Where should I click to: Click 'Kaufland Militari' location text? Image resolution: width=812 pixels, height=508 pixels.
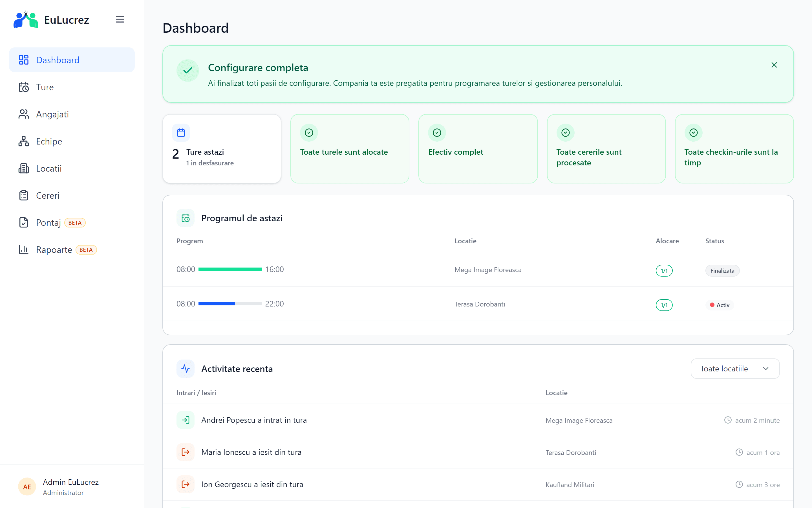[570, 485]
